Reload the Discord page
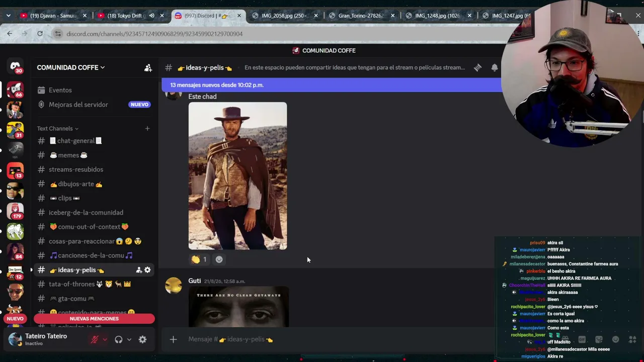The width and height of the screenshot is (644, 362). [x=40, y=34]
